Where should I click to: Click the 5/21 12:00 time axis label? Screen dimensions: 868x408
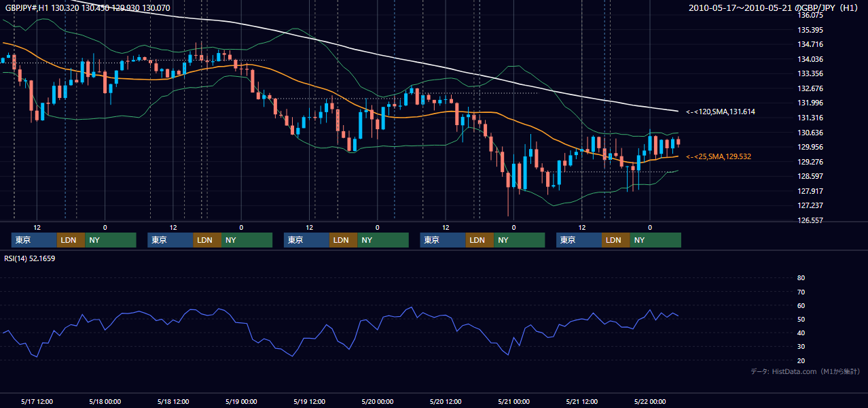(582, 402)
